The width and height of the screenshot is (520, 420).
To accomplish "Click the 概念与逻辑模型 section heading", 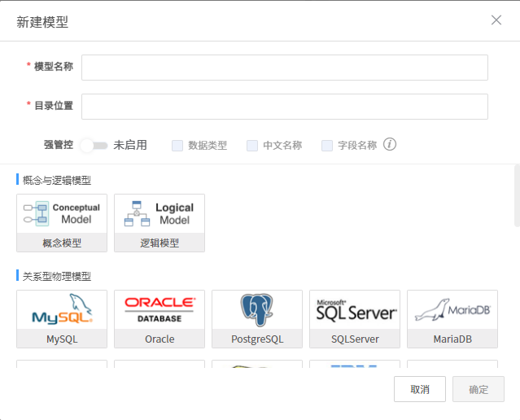I will 57,180.
